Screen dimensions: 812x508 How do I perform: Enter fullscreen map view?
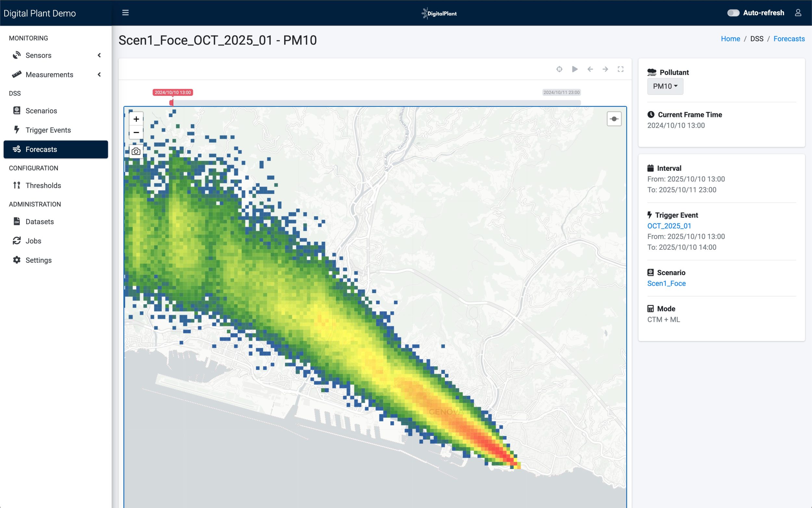pos(620,69)
